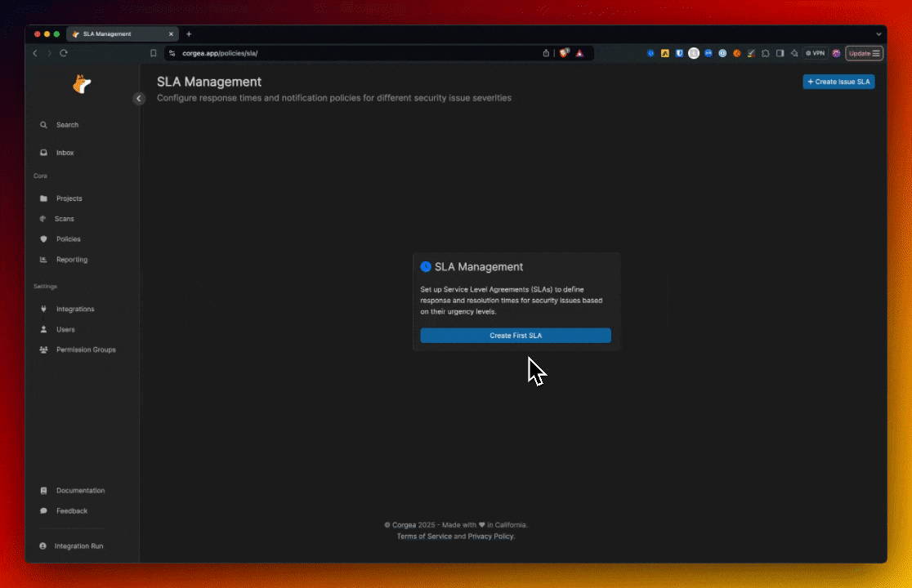Screen dimensions: 912x588
Task: Navigate to Integrations settings
Action: click(x=74, y=309)
